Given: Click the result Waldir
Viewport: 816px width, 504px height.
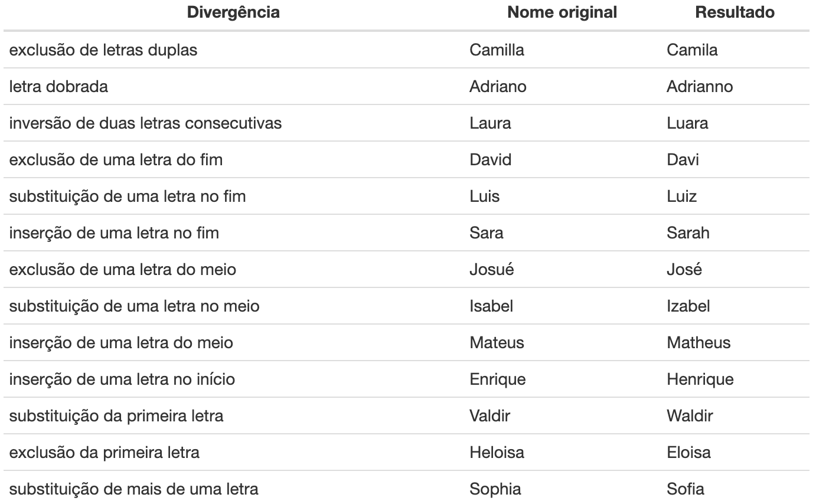Looking at the screenshot, I should coord(690,416).
